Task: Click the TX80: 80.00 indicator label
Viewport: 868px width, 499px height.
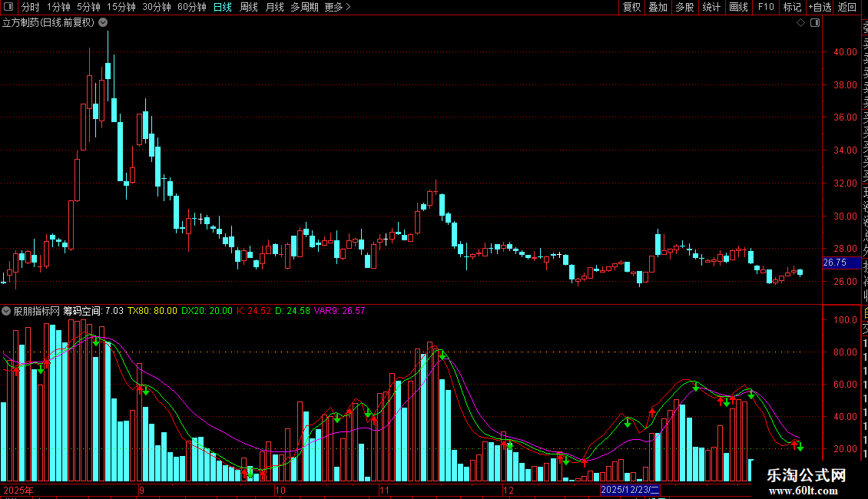Action: [152, 311]
